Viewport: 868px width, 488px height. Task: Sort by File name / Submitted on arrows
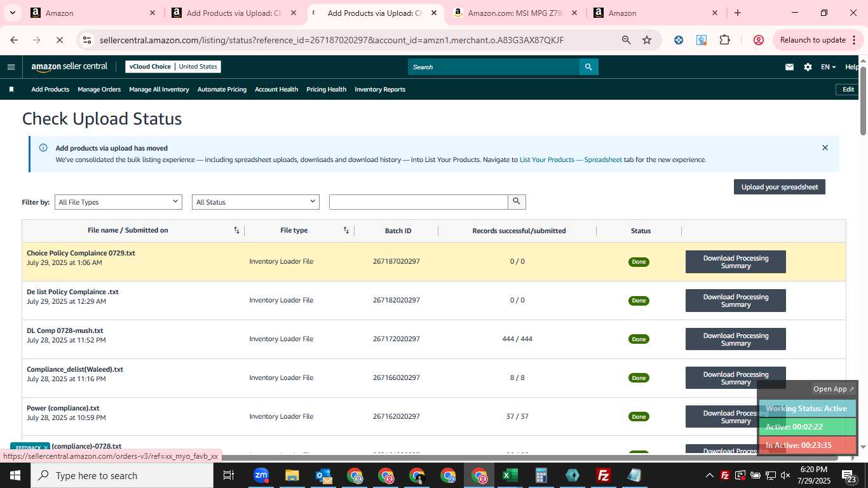pyautogui.click(x=236, y=230)
